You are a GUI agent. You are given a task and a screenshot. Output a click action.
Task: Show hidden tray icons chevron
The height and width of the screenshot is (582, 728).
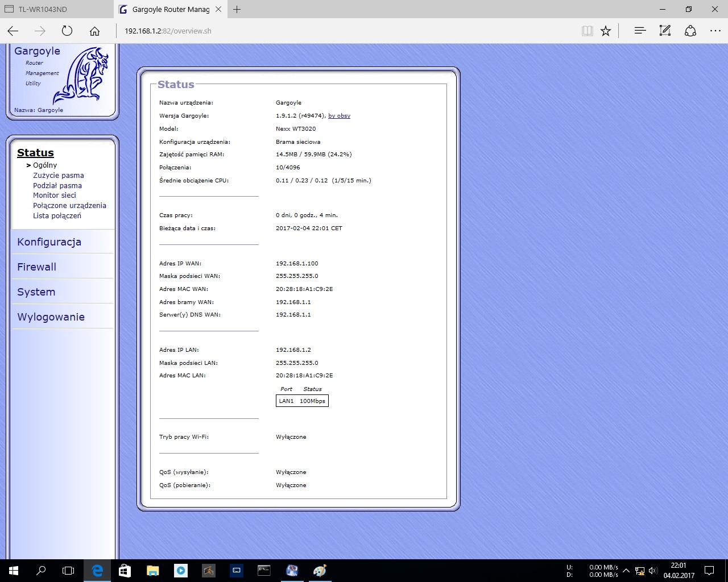[x=626, y=571]
